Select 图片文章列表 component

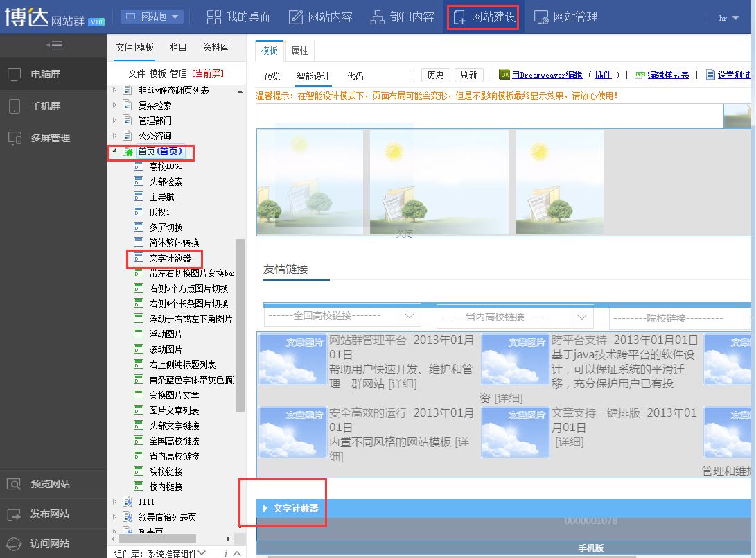174,410
